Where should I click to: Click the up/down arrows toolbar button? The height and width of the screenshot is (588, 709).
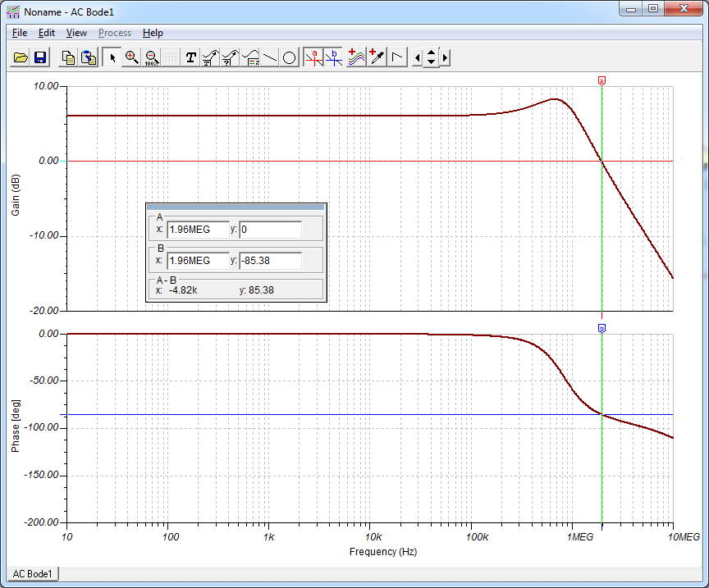click(x=432, y=57)
